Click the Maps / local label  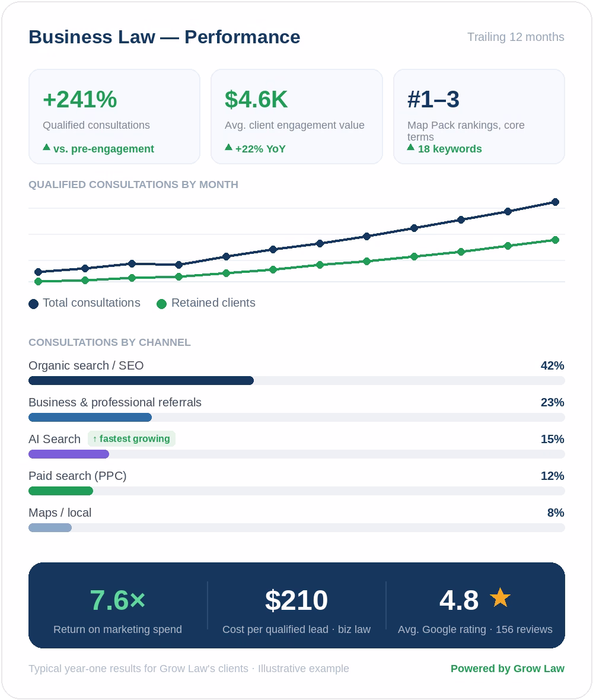point(60,513)
